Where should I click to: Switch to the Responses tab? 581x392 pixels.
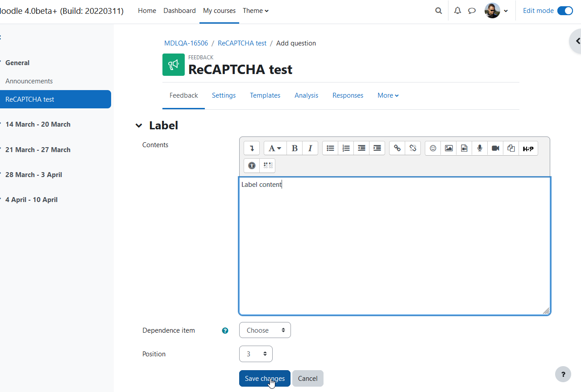point(348,95)
